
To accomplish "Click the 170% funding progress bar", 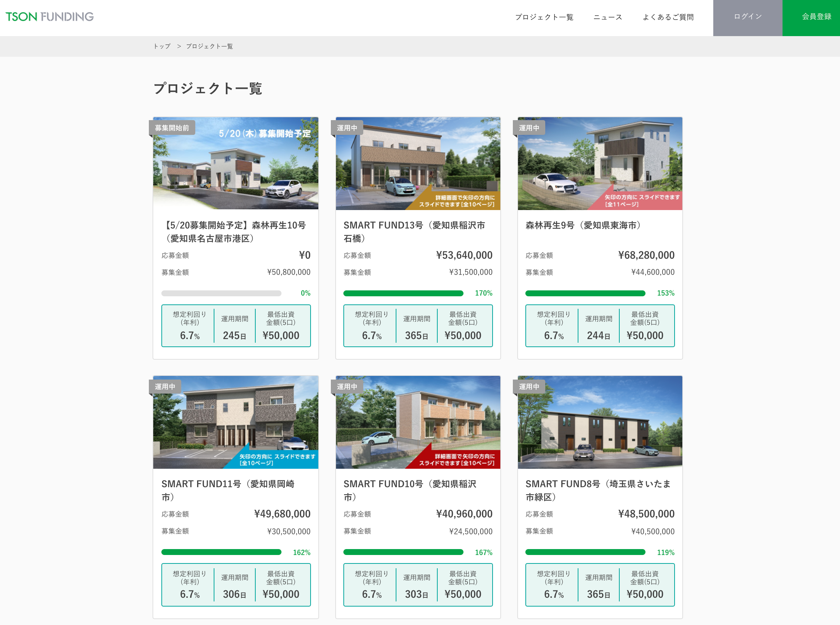I will [x=403, y=293].
